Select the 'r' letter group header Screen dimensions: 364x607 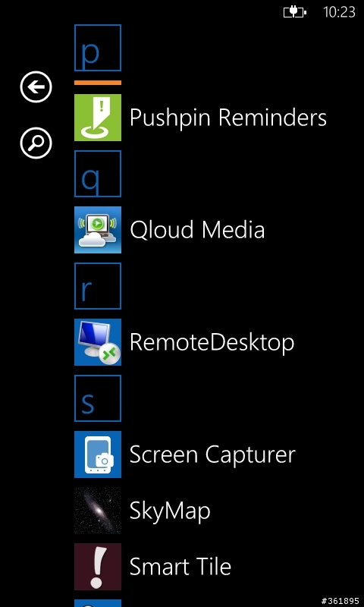click(98, 286)
